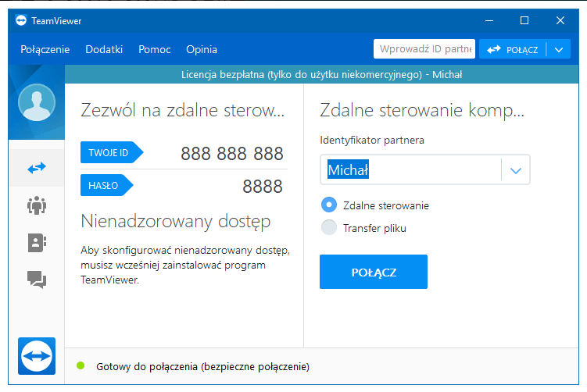Click the large blue POŁĄCZ button
This screenshot has width=587, height=392.
pos(374,272)
